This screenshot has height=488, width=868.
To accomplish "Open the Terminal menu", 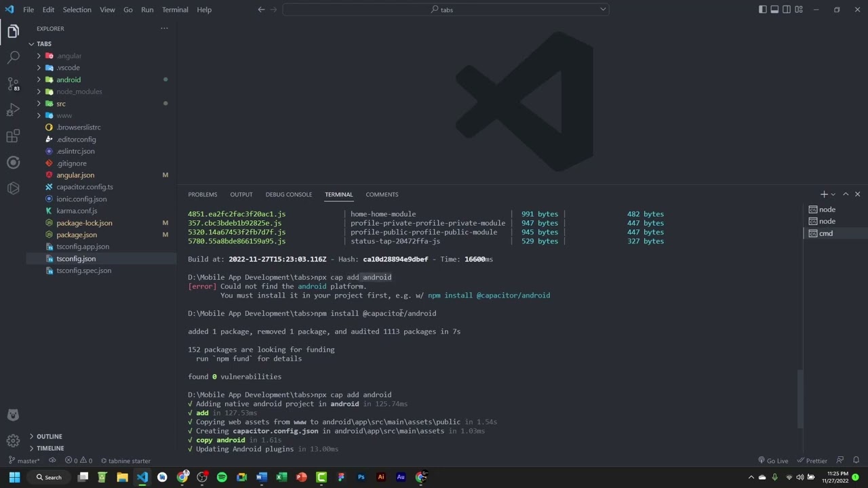I will (x=175, y=9).
